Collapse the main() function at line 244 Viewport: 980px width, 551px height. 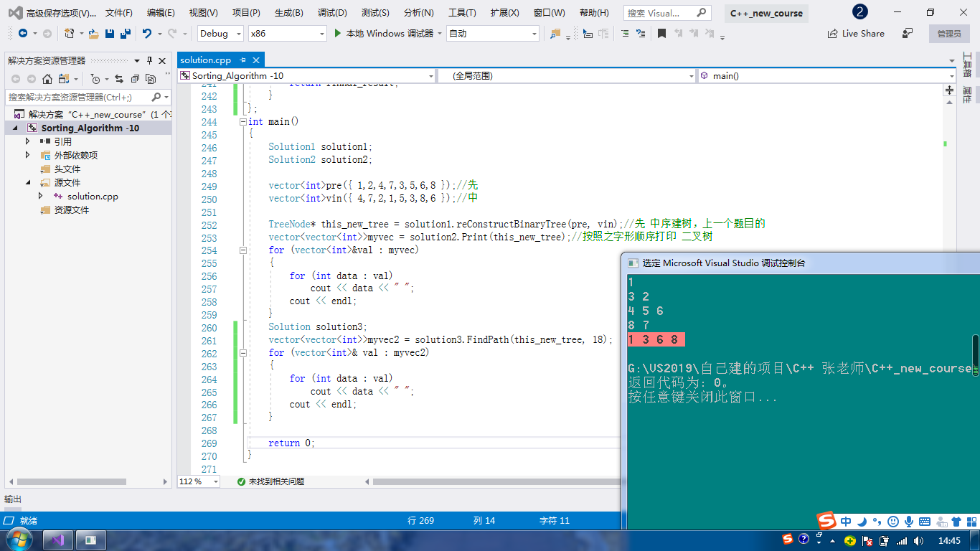pyautogui.click(x=242, y=122)
